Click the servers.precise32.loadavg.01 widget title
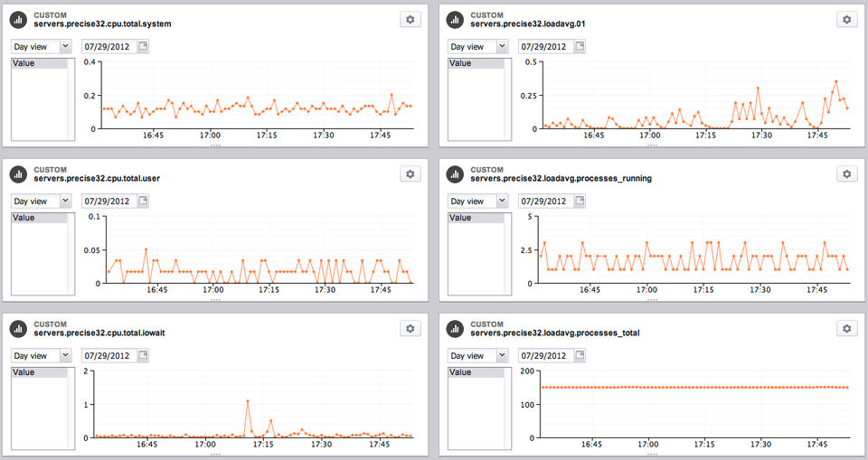Viewport: 868px width, 460px height. pos(527,23)
